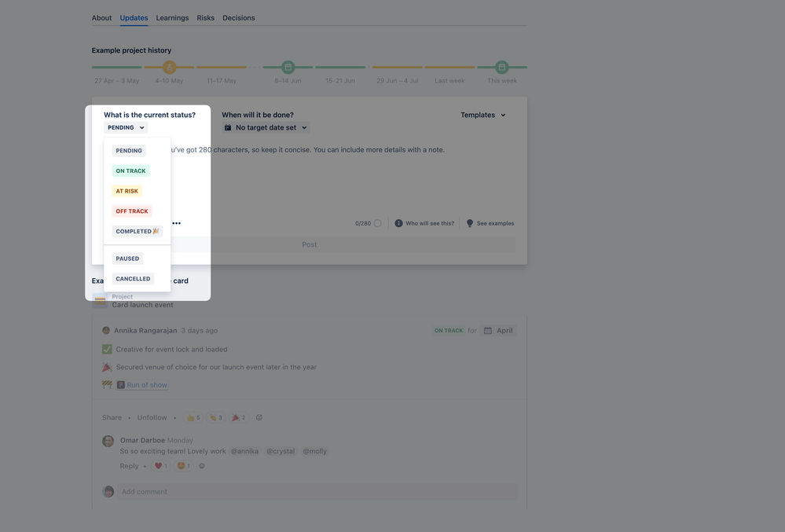This screenshot has height=532, width=785.
Task: Open the No target date set dropdown
Action: tap(266, 127)
